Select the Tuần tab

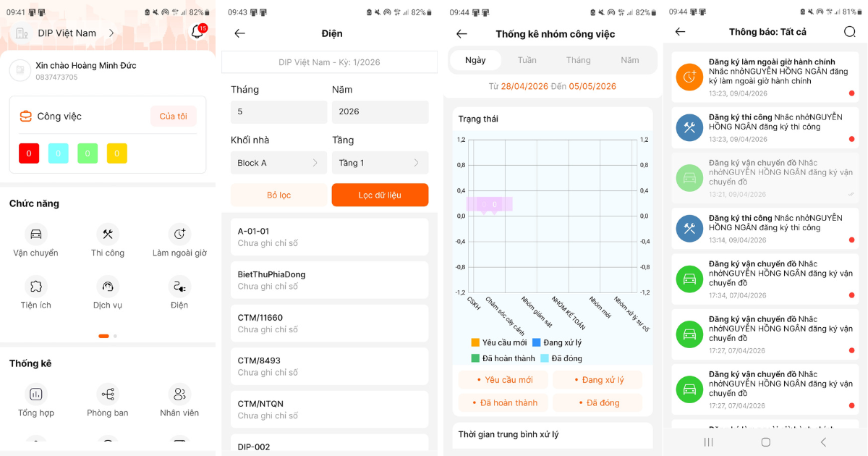[527, 60]
